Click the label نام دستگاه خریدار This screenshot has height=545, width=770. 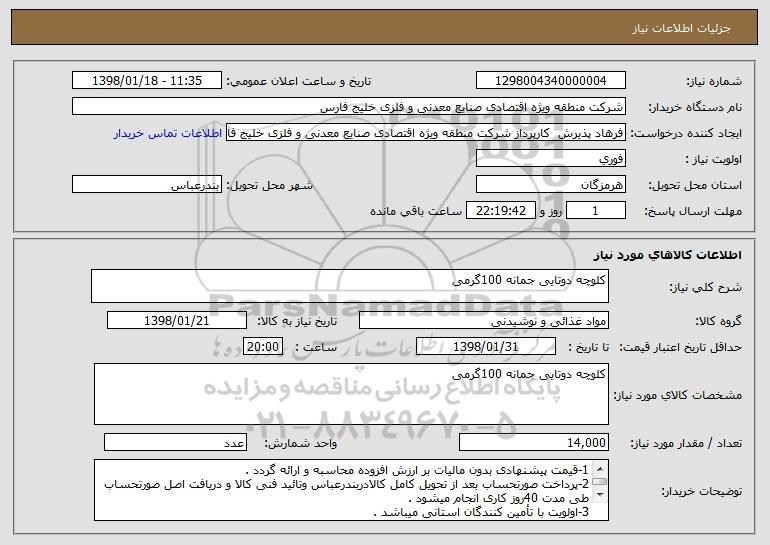[x=695, y=107]
